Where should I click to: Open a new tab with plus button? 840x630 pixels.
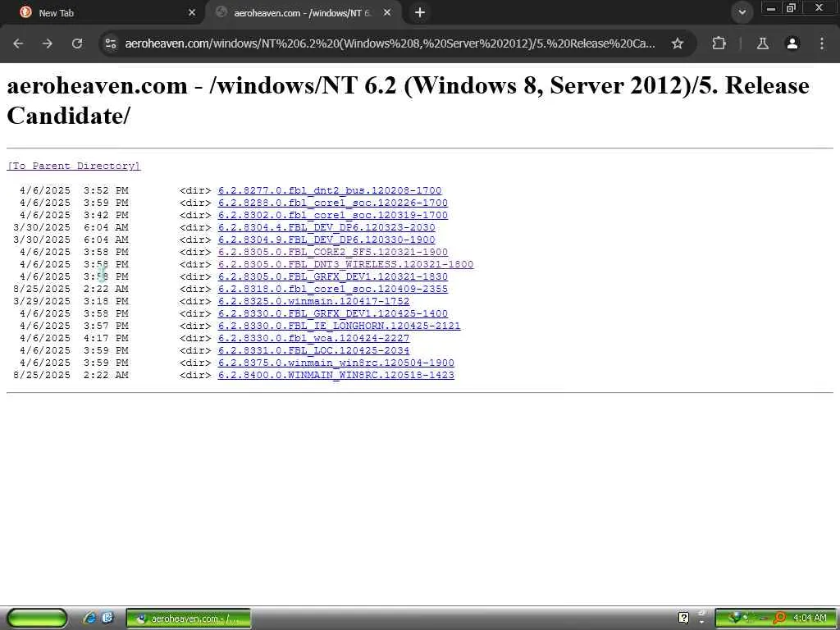click(x=420, y=12)
